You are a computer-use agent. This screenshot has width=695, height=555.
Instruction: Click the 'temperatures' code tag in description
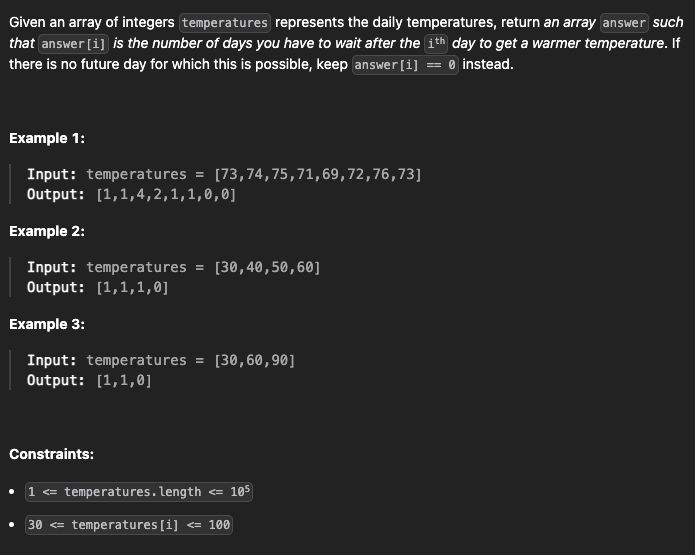pos(225,23)
